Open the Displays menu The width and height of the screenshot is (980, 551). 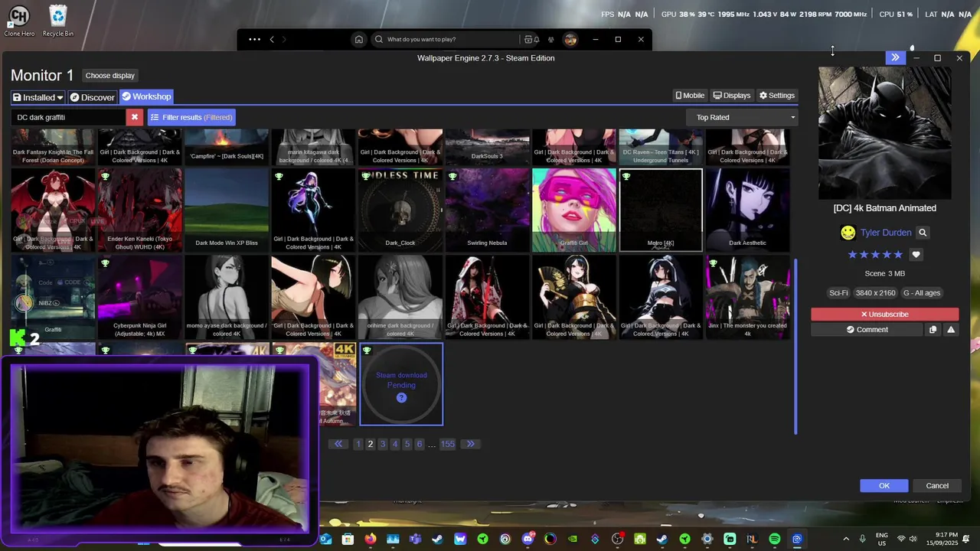pos(732,96)
